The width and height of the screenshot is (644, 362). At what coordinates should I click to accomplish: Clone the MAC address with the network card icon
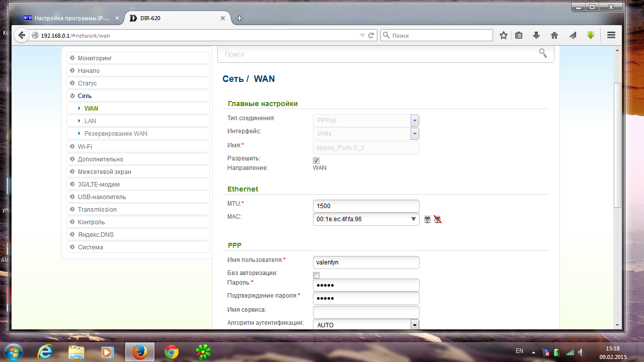(x=427, y=219)
